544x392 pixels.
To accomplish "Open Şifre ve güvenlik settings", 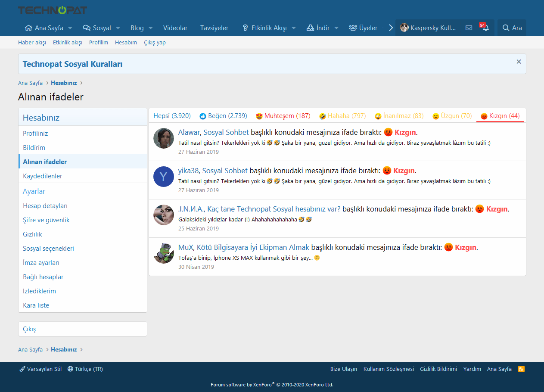I will (x=83, y=220).
